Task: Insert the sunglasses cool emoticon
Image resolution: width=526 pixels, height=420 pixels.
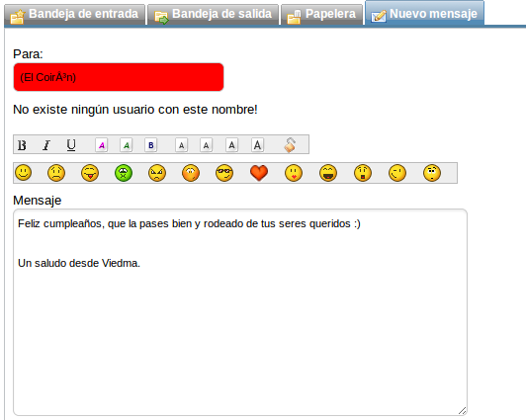Action: (x=224, y=173)
